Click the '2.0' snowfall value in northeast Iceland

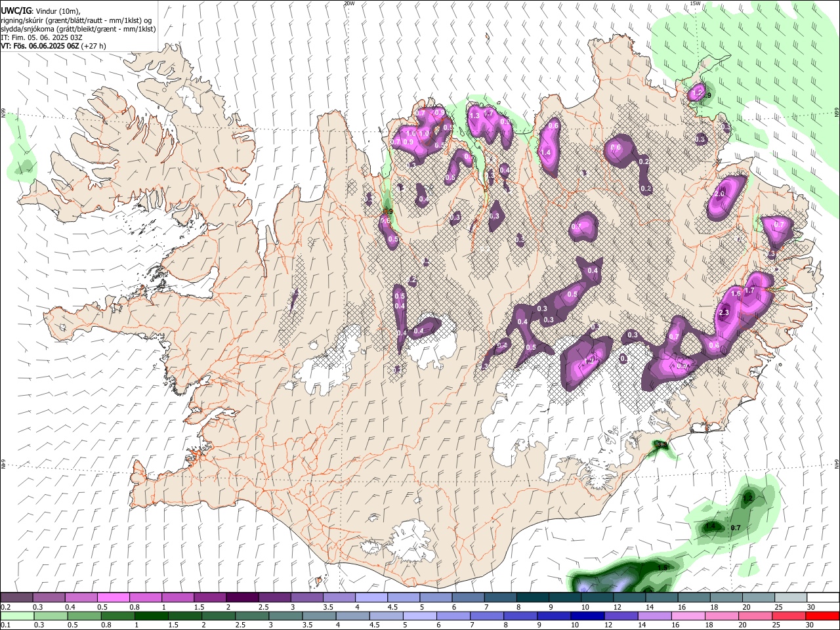click(x=720, y=194)
